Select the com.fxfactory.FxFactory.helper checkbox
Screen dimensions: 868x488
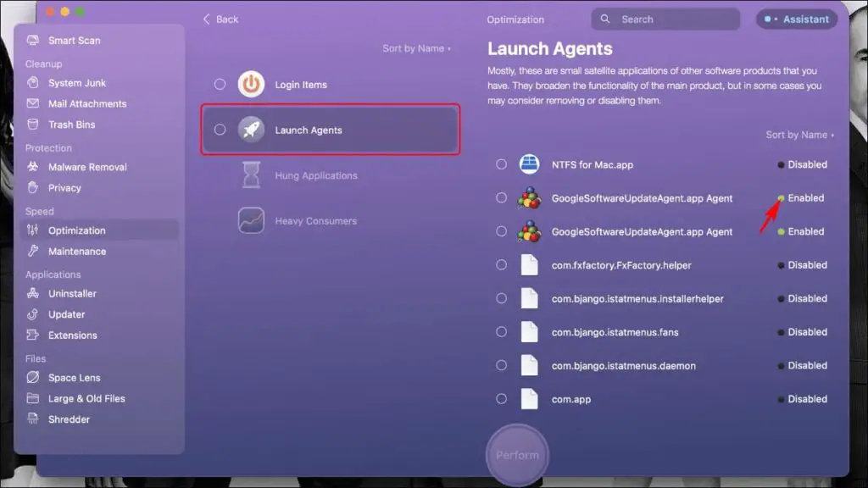click(501, 265)
